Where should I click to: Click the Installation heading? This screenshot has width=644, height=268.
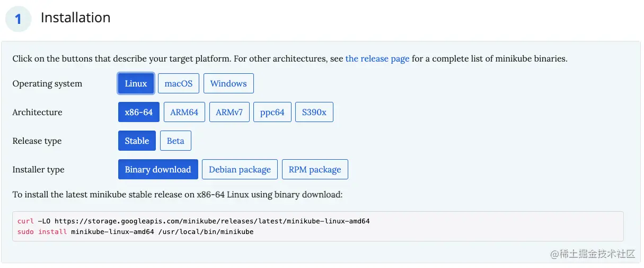coord(76,18)
